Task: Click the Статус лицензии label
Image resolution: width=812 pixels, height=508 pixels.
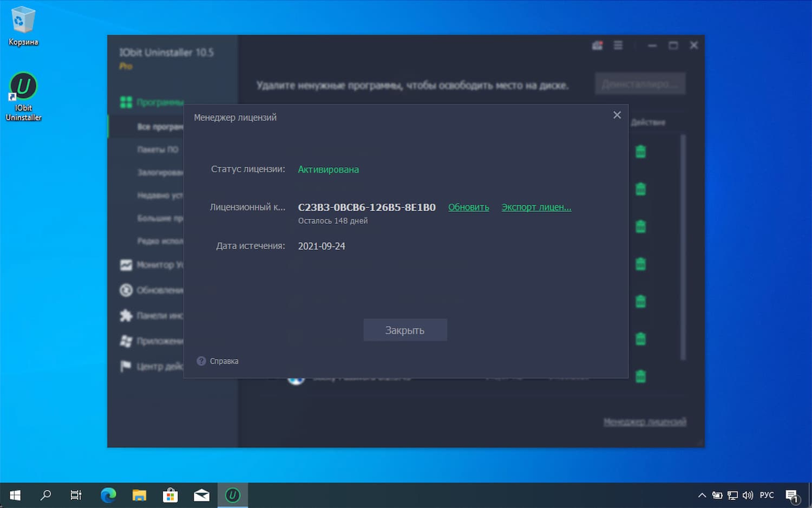Action: point(248,169)
